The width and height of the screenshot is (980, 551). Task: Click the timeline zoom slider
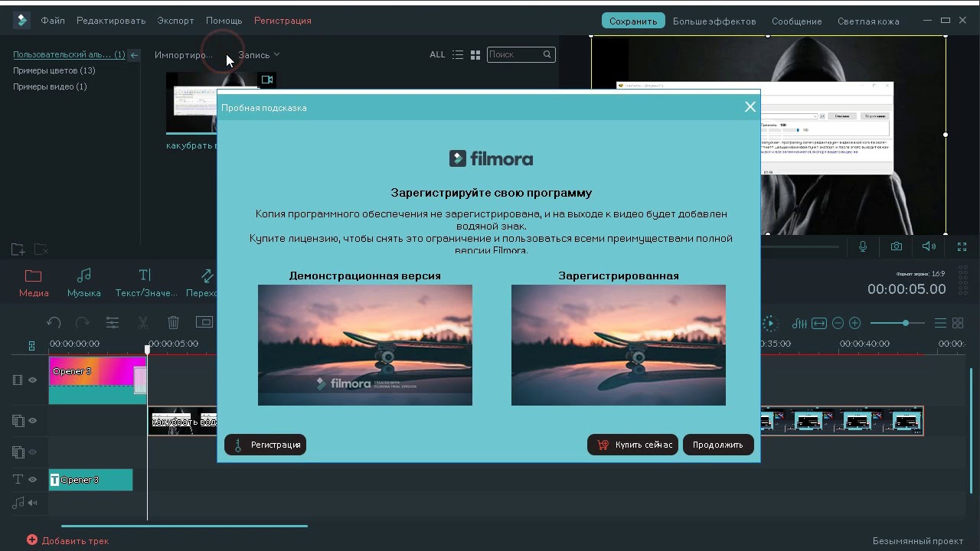pyautogui.click(x=897, y=324)
